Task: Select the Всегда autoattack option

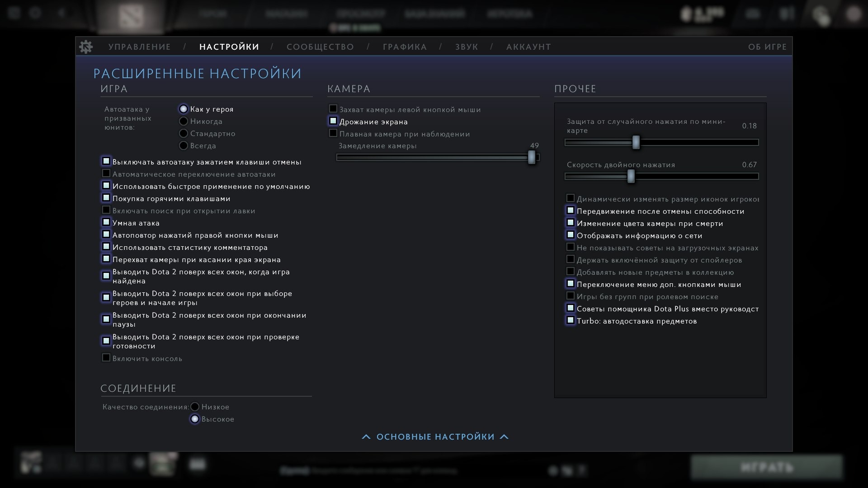Action: [184, 146]
